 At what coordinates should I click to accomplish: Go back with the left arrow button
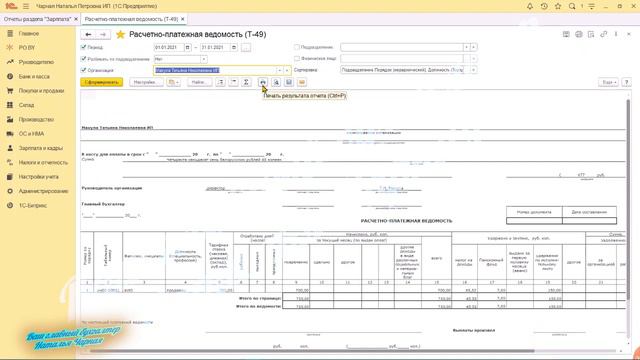(x=88, y=34)
